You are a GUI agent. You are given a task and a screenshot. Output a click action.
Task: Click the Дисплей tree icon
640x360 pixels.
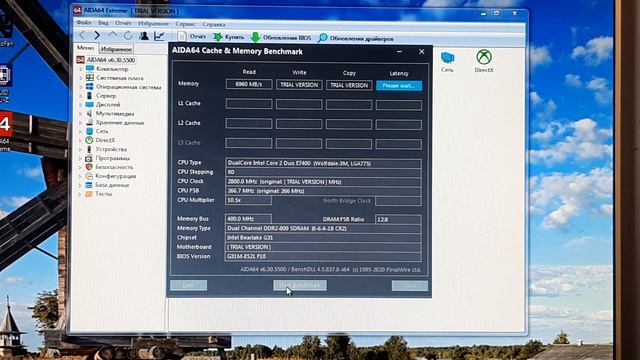pos(90,104)
